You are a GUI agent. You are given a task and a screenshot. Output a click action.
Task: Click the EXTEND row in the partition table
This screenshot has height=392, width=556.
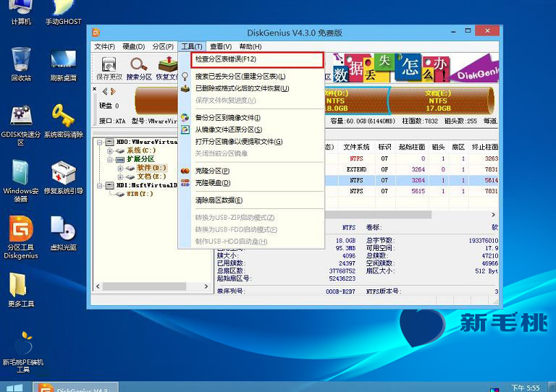tap(411, 169)
